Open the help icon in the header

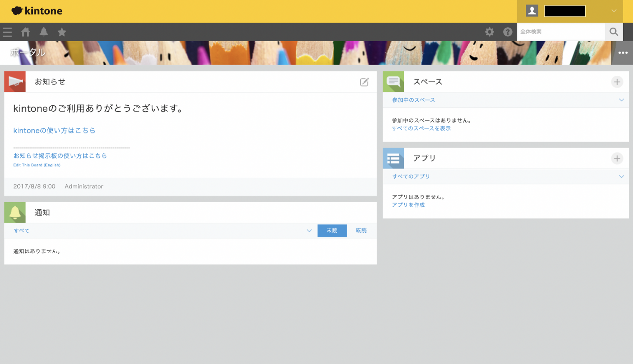pyautogui.click(x=508, y=32)
